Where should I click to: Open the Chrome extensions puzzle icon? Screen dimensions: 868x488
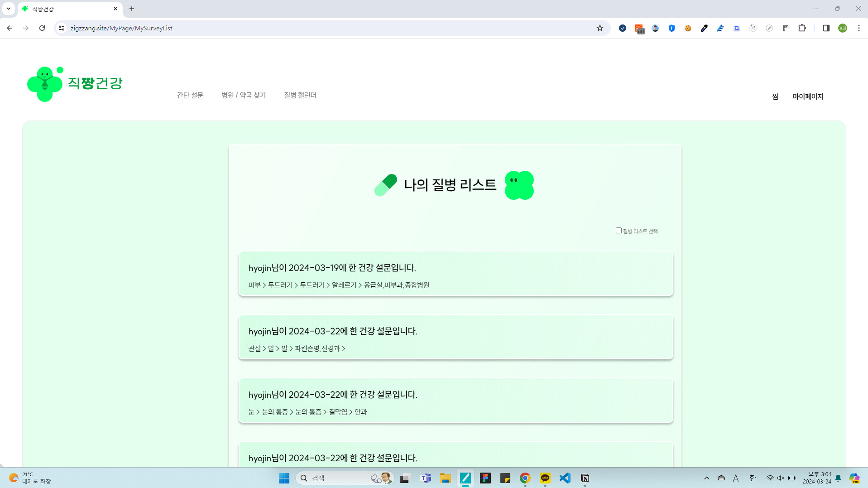pyautogui.click(x=802, y=28)
